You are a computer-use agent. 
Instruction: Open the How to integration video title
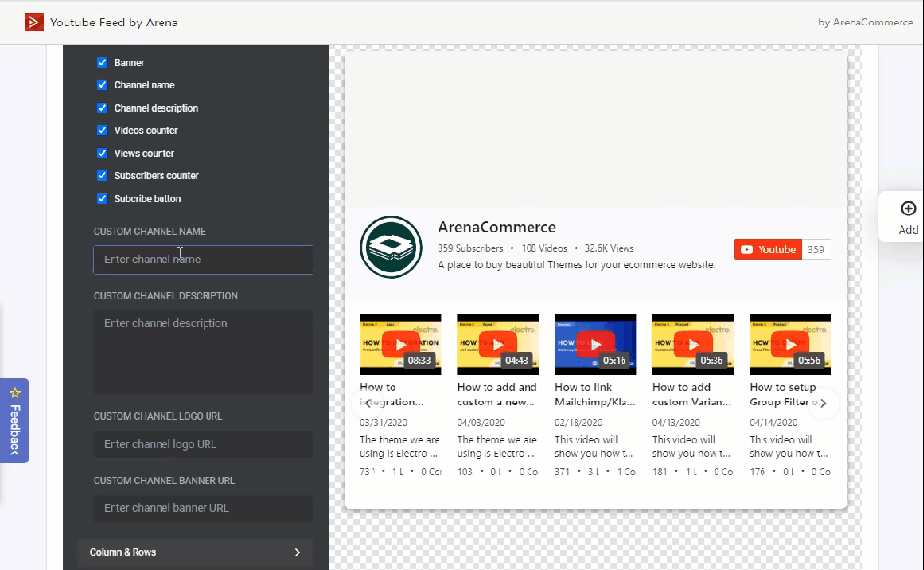point(392,395)
